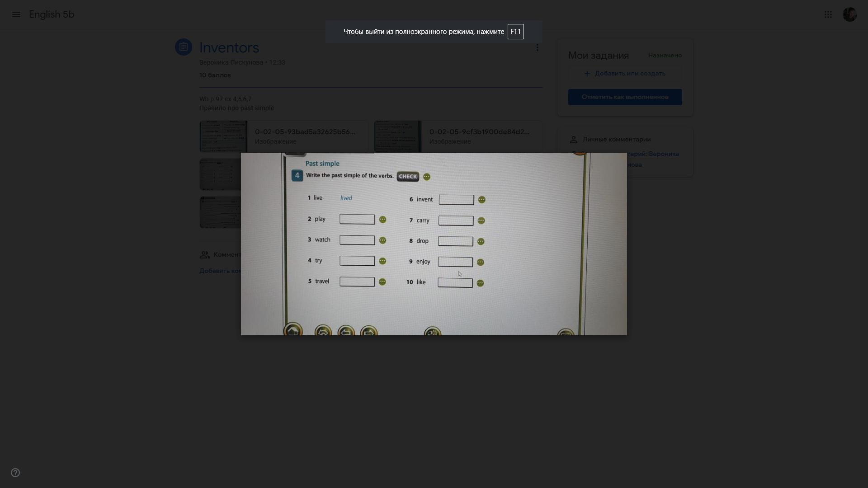This screenshot has width=868, height=488.
Task: Click the example answer lived
Action: [346, 198]
